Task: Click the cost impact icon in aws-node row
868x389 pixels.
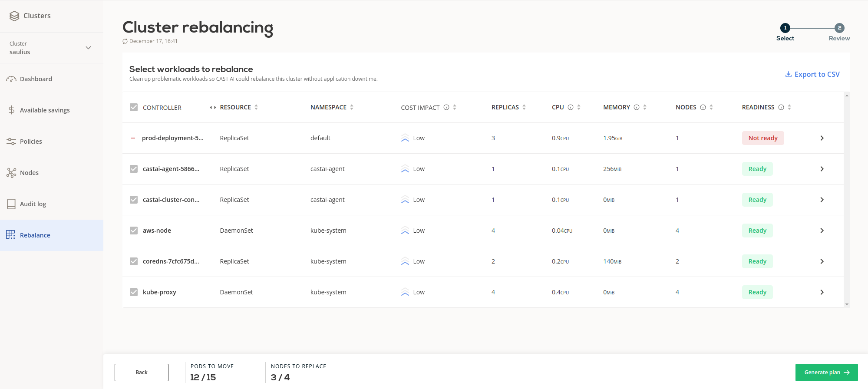Action: [405, 231]
